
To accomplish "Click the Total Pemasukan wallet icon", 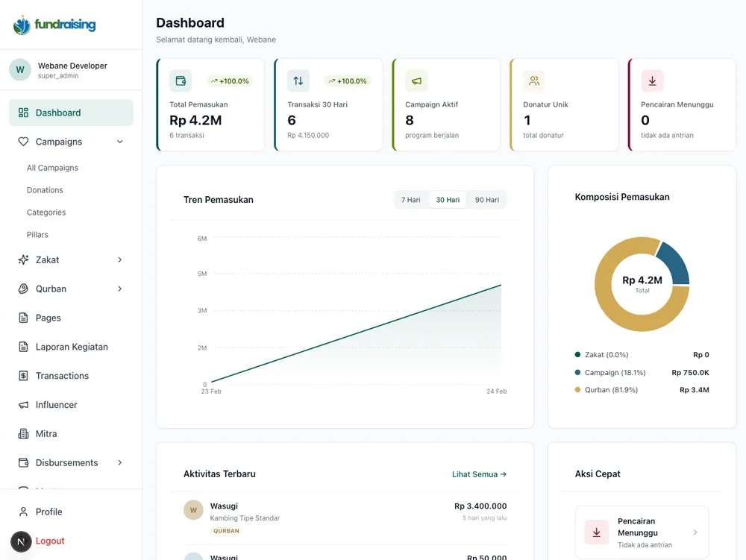I will (180, 81).
